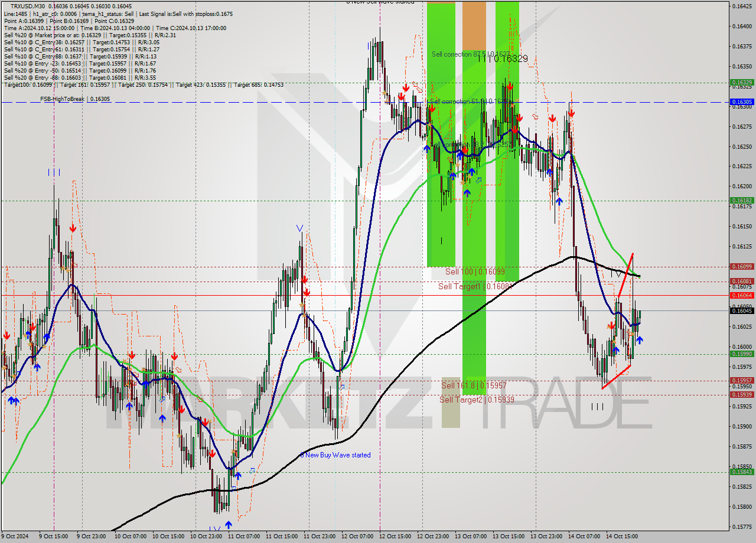Screen dimensions: 756x543
Task: Click the '12 Oct 07:00' time label
Action: [357, 537]
